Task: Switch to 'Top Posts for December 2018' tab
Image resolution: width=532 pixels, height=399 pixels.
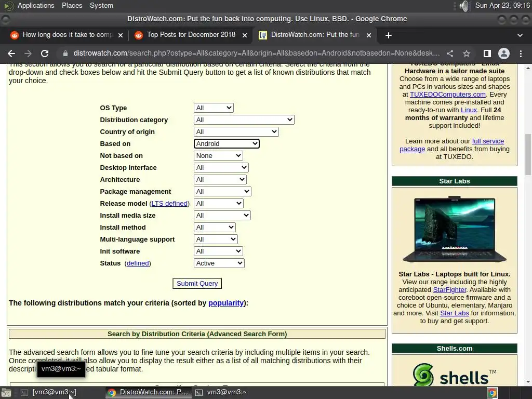Action: coord(191,35)
